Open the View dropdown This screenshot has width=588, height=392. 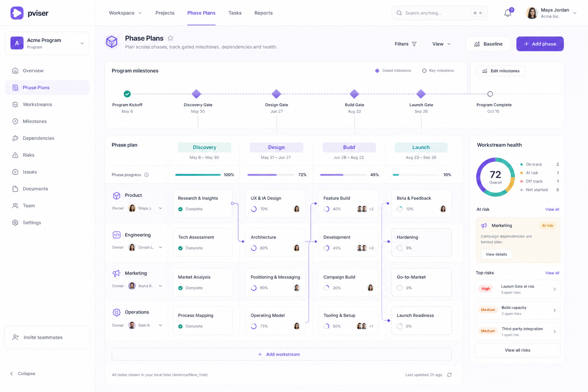point(441,44)
